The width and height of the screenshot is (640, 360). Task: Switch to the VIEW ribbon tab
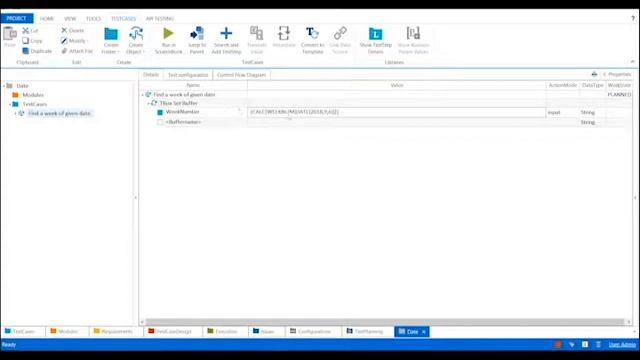point(70,19)
